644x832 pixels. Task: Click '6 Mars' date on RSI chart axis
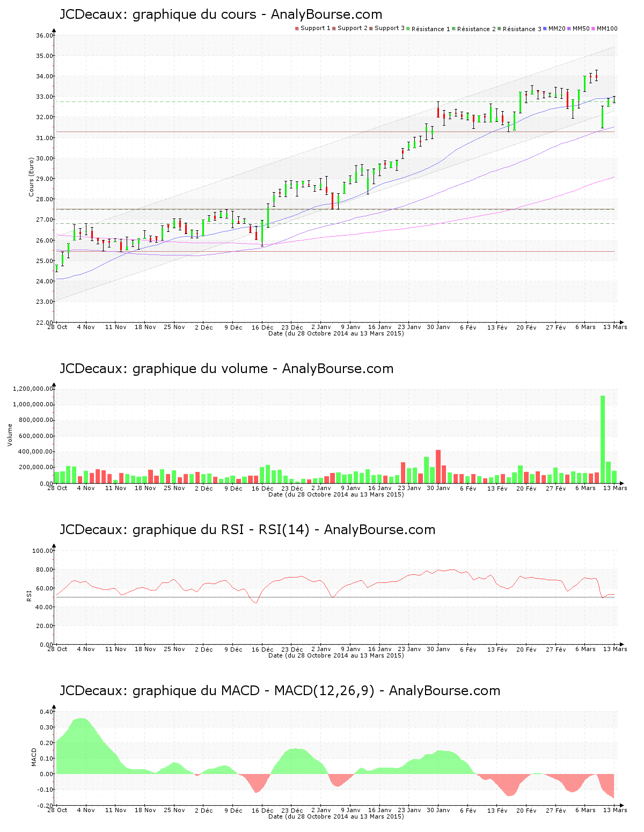click(586, 649)
